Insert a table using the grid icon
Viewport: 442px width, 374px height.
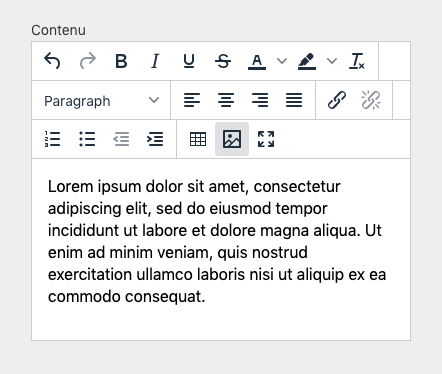pyautogui.click(x=198, y=139)
